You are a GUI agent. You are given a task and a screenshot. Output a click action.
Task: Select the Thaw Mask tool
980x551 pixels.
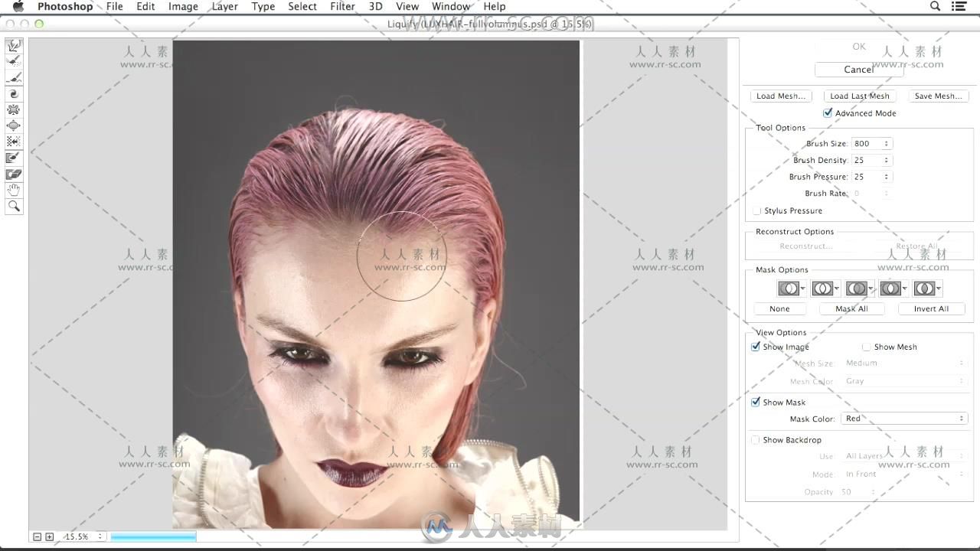(x=14, y=174)
